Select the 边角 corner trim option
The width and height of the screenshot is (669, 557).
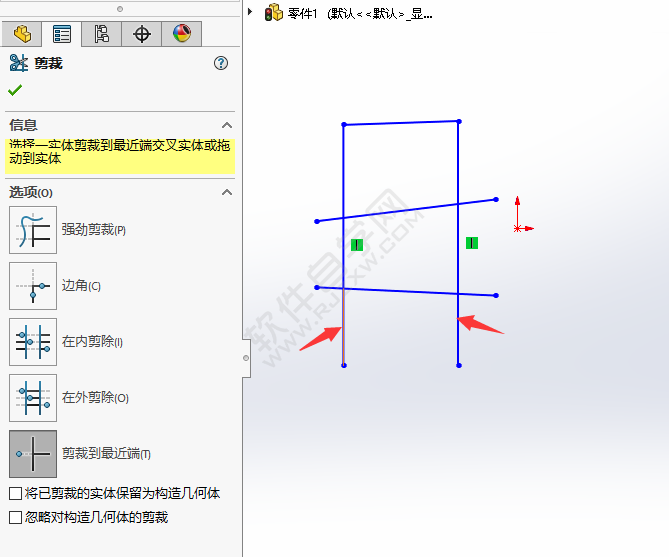[33, 286]
